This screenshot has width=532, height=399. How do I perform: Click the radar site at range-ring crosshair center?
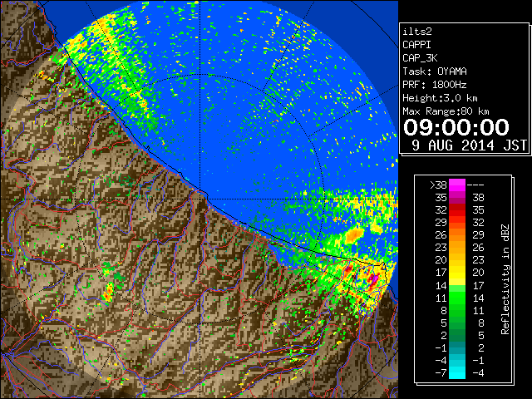[199, 199]
